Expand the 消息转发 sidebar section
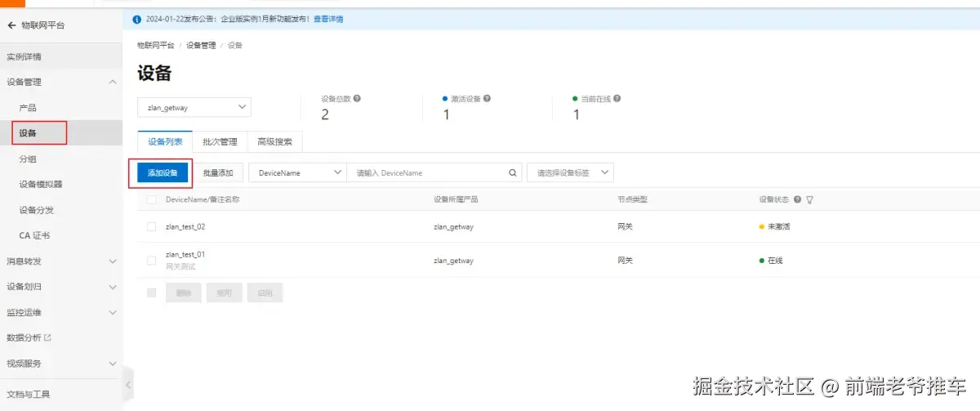This screenshot has width=980, height=411. [x=113, y=261]
